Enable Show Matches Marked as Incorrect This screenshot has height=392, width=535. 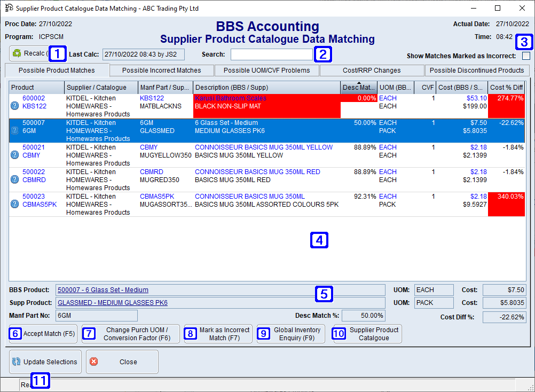pos(526,56)
